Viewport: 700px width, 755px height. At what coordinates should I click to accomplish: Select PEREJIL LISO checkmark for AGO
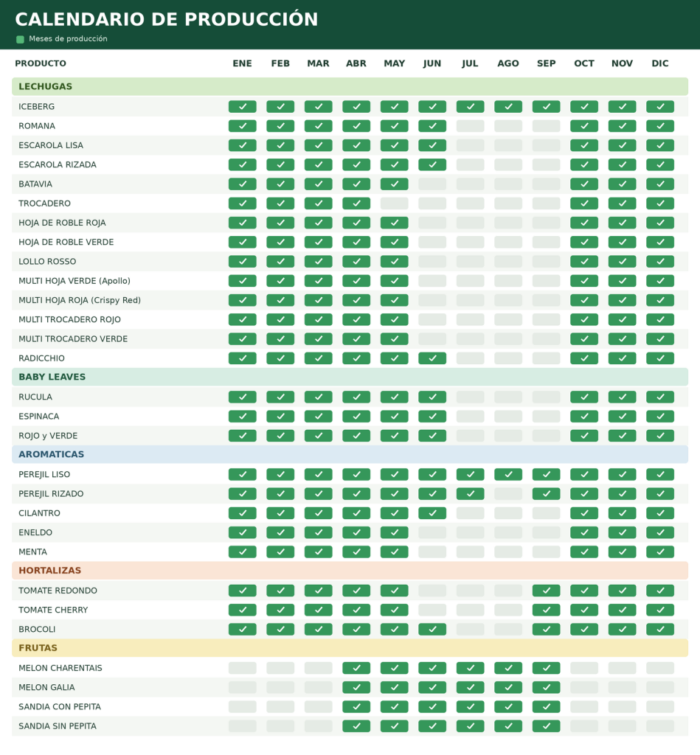(x=508, y=474)
